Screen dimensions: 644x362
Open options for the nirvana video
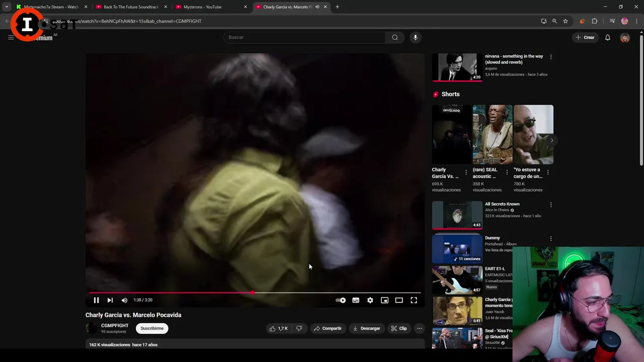[551, 57]
